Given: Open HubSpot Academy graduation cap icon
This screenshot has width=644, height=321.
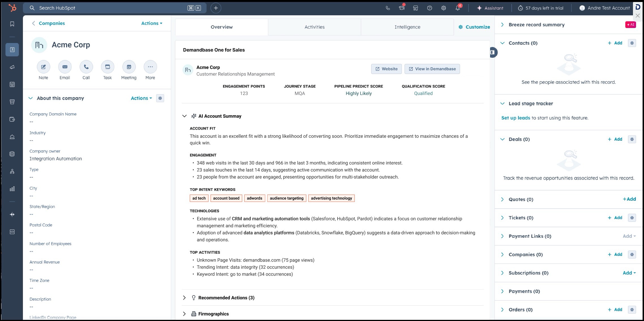Looking at the screenshot, I should click(402, 8).
